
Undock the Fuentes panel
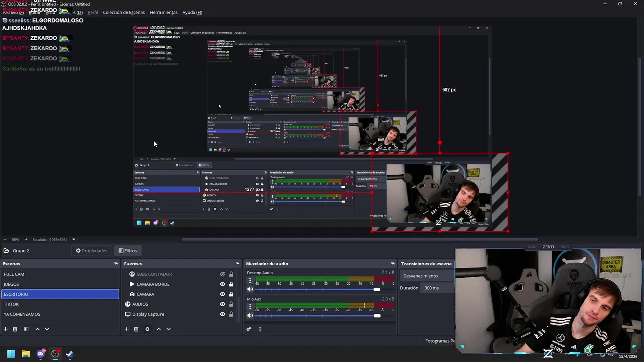click(x=237, y=264)
